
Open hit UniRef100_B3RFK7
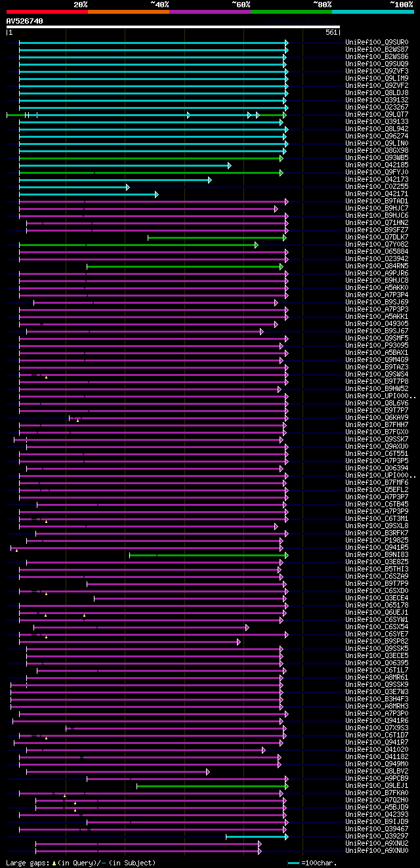click(377, 533)
